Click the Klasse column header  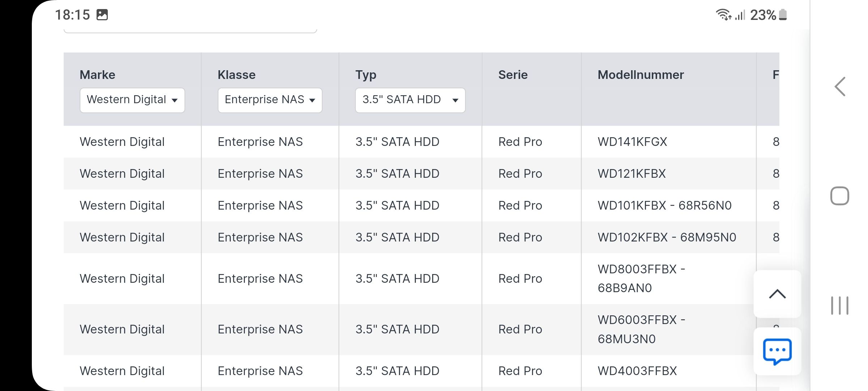[x=237, y=75]
